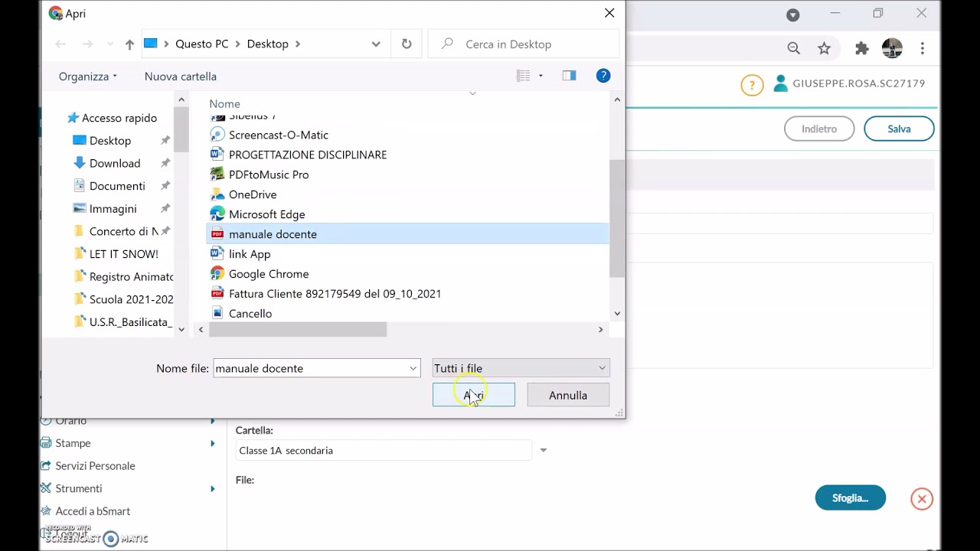Select the Screencast-O-Matic file icon
This screenshot has width=980, height=551.
pos(217,135)
